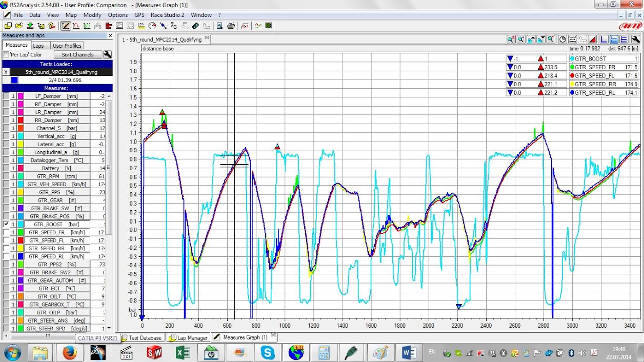Click GTR_SPEED_RL maximum red arrow 221.2
The width and height of the screenshot is (644, 362).
pos(540,93)
